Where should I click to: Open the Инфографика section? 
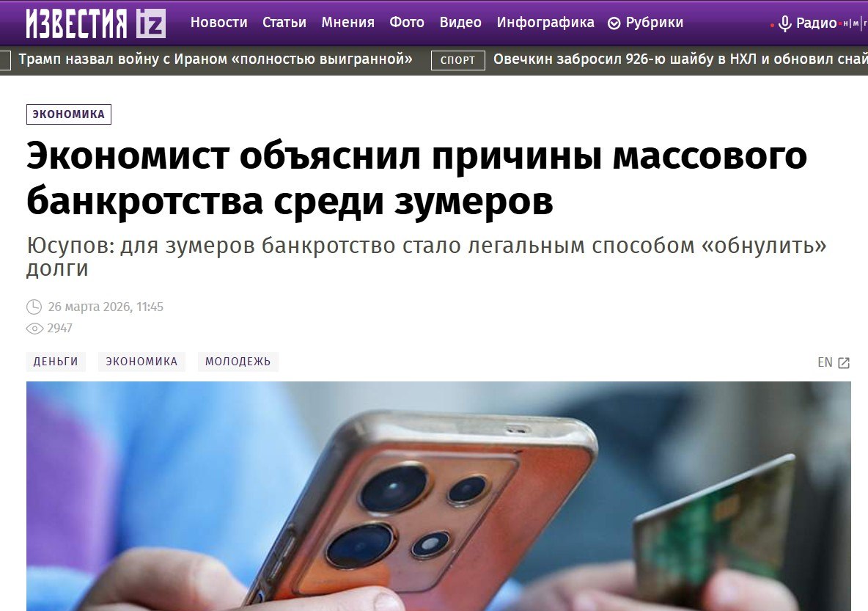tap(545, 23)
